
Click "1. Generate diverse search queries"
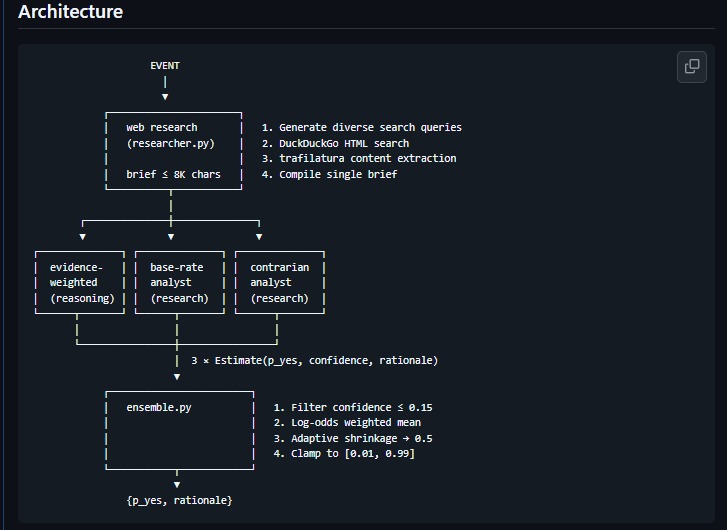pyautogui.click(x=362, y=127)
